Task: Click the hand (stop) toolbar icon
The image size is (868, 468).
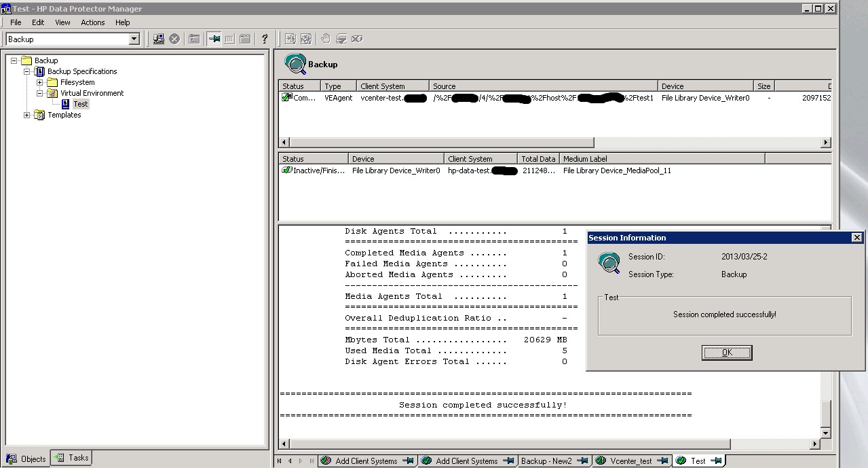Action: [325, 39]
